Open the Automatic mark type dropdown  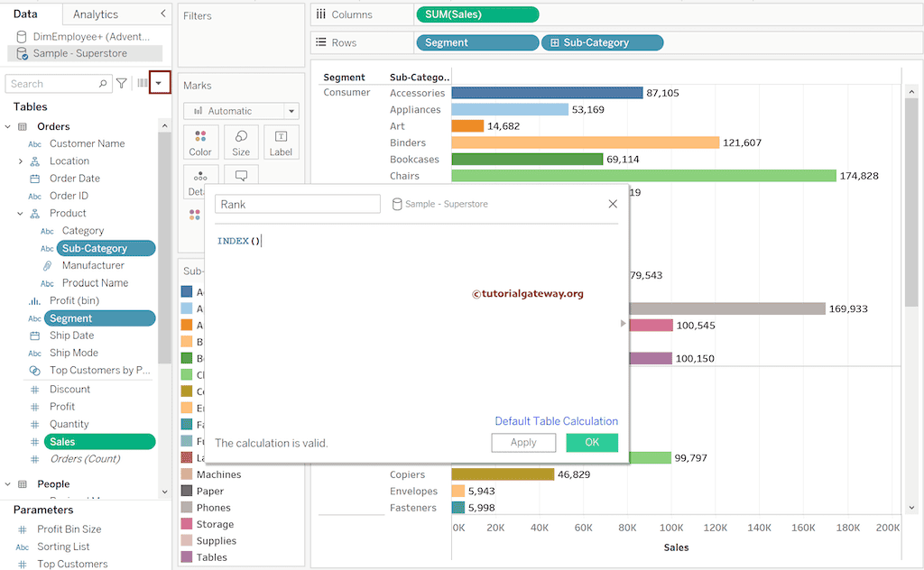click(291, 110)
